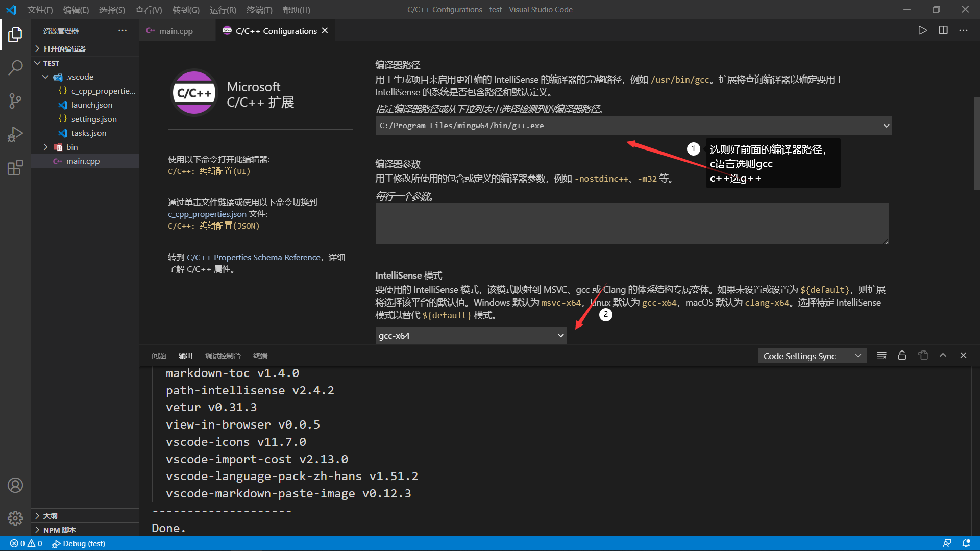The width and height of the screenshot is (980, 551).
Task: Close the C/C++ Configurations tab
Action: click(x=325, y=31)
